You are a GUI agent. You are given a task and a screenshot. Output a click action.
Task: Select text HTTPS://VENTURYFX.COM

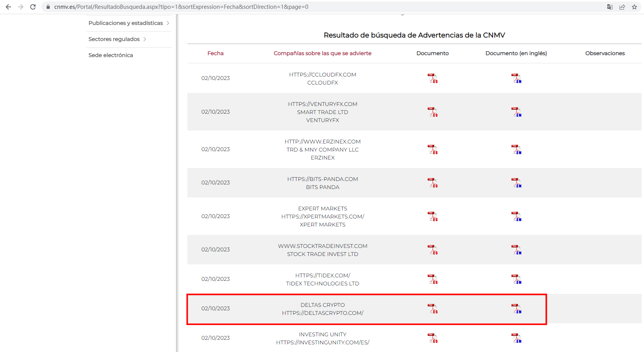[323, 104]
